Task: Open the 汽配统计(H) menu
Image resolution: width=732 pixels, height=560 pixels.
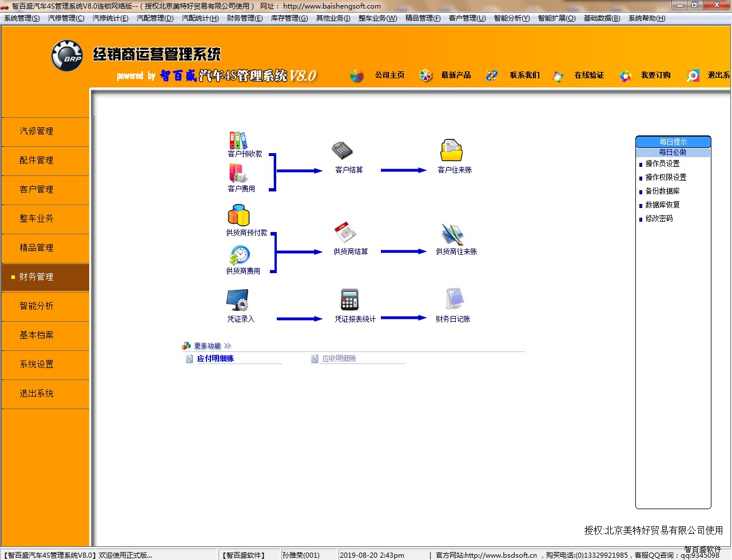Action: (x=200, y=18)
